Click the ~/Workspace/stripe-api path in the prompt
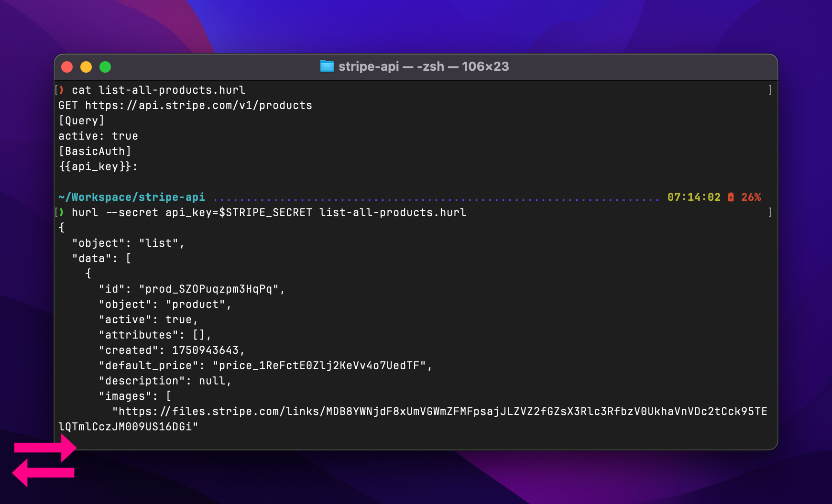This screenshot has height=504, width=832. [x=131, y=197]
